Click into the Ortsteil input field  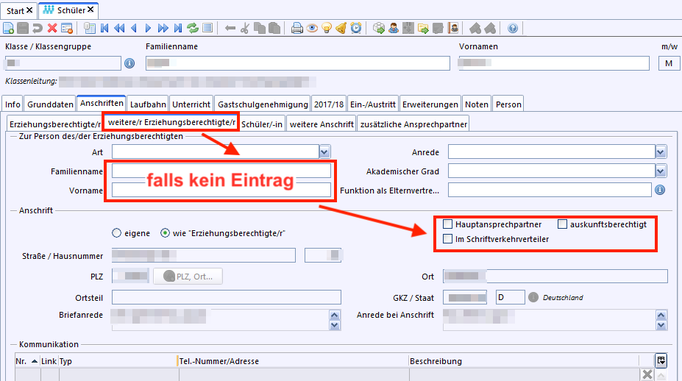(x=226, y=297)
